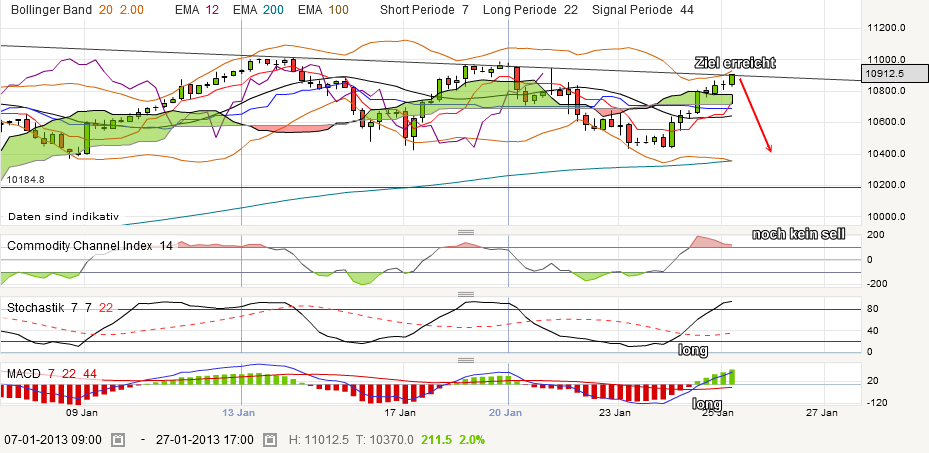The image size is (929, 453).
Task: Click the 11000.0 price axis label
Action: click(x=887, y=60)
